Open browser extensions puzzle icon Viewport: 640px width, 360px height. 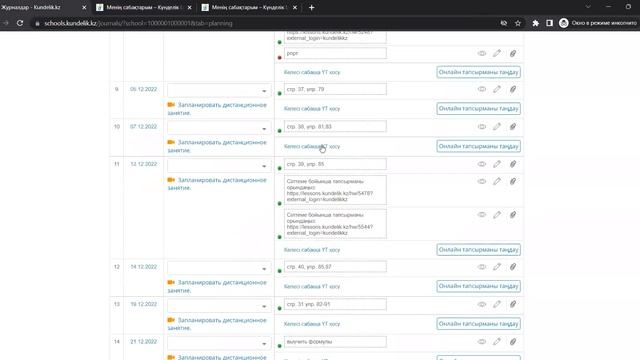tap(536, 23)
